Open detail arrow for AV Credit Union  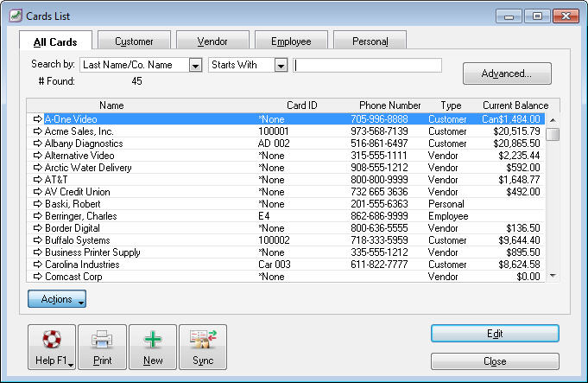click(x=37, y=192)
